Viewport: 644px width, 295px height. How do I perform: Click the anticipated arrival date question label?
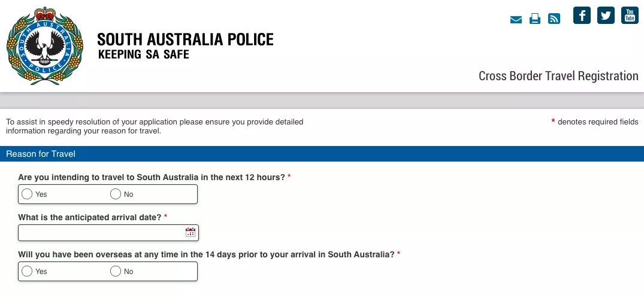pos(90,217)
